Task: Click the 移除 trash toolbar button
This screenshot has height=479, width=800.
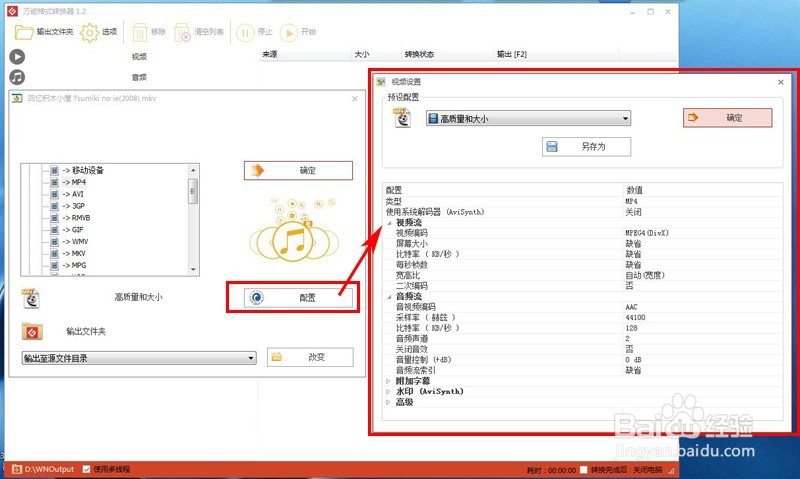Action: pos(148,32)
